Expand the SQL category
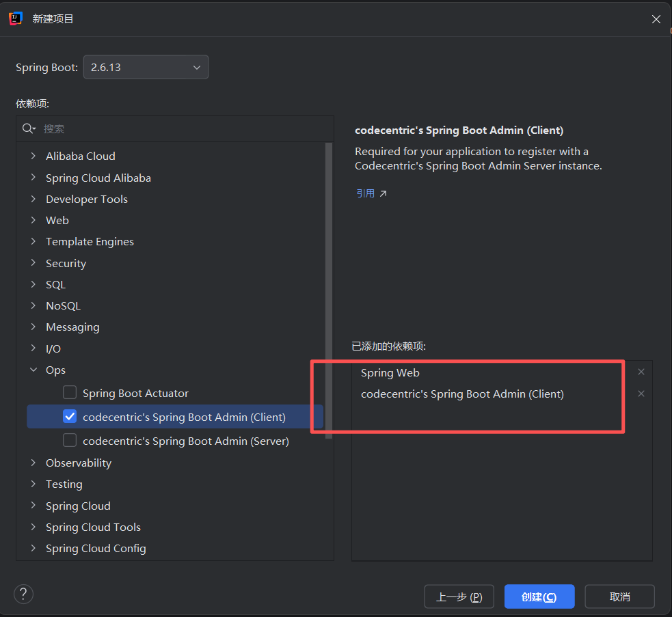Viewport: 672px width, 617px height. pos(33,284)
